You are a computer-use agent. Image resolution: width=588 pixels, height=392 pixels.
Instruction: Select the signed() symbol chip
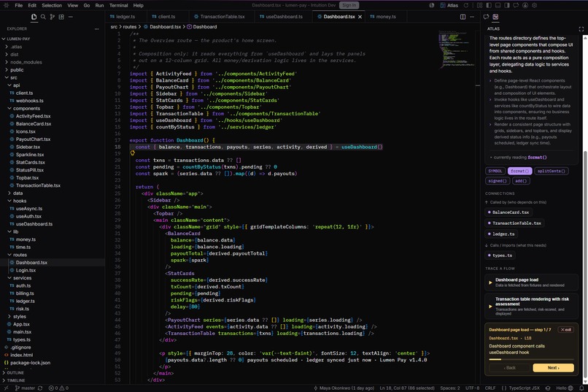(498, 181)
